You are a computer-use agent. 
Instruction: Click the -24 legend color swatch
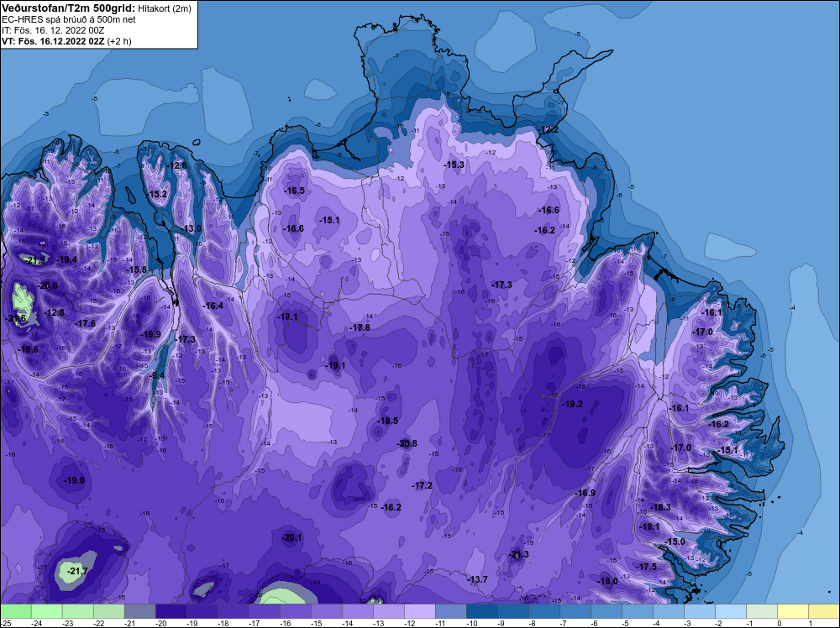tap(46, 611)
